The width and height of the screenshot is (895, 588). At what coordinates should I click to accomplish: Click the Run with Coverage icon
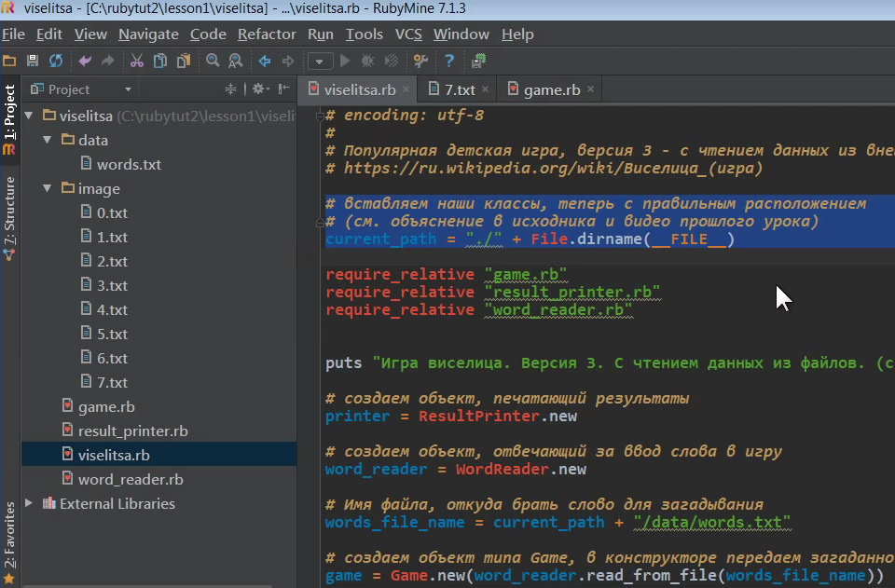[391, 61]
